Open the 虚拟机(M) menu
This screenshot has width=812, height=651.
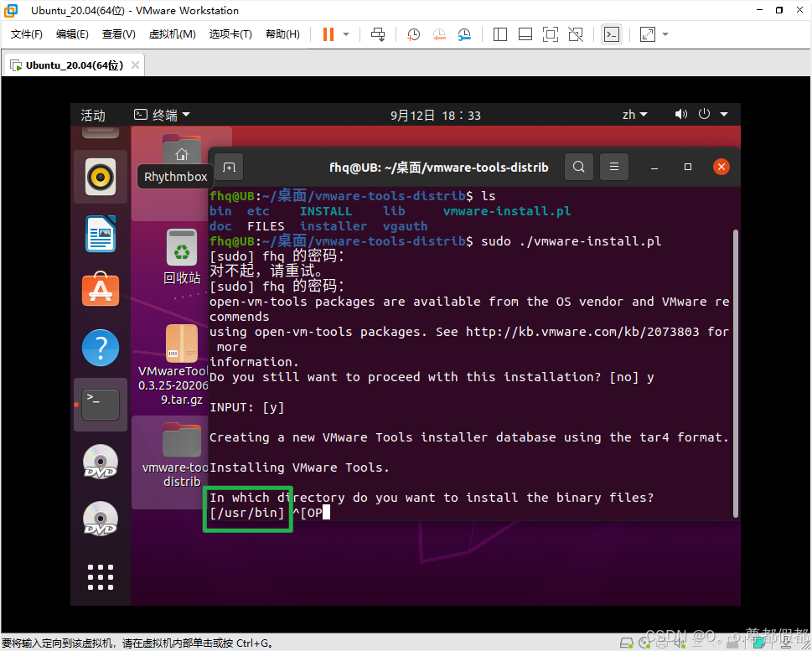[x=172, y=34]
